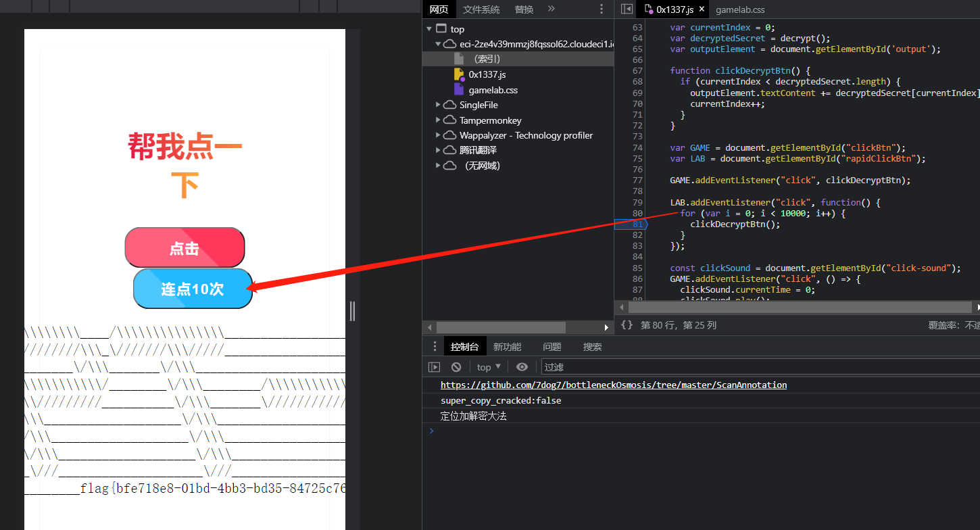Expand the (无网域) node
Image resolution: width=980 pixels, height=530 pixels.
click(437, 166)
